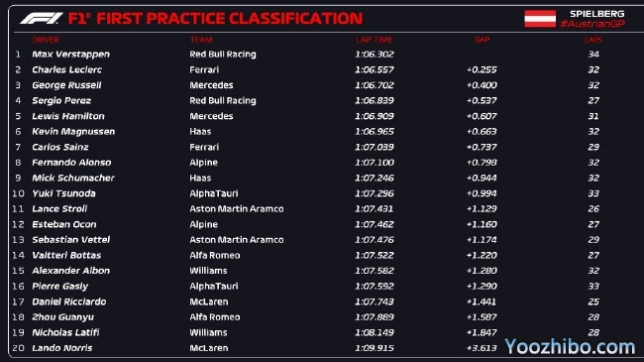
Task: Click the Austrian flag icon
Action: (x=540, y=19)
